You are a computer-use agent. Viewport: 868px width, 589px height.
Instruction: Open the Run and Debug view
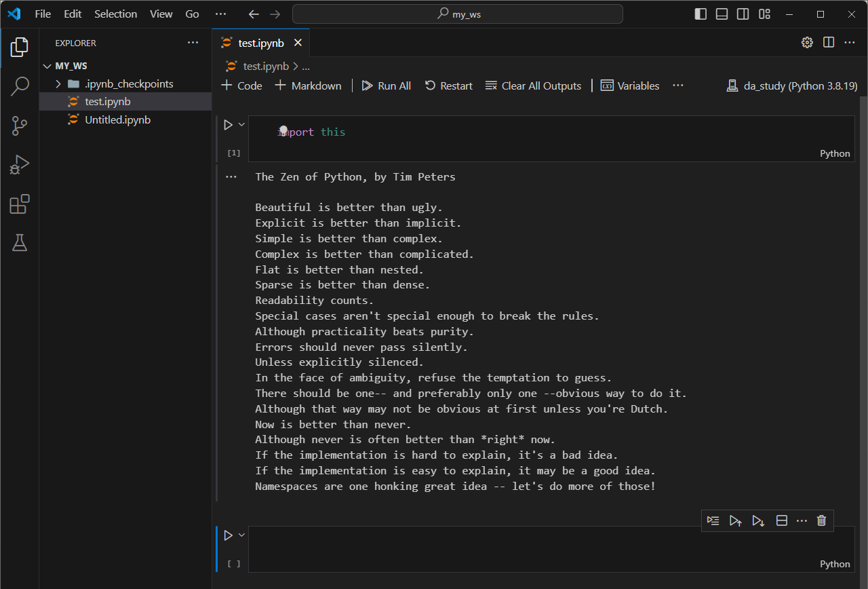tap(20, 165)
